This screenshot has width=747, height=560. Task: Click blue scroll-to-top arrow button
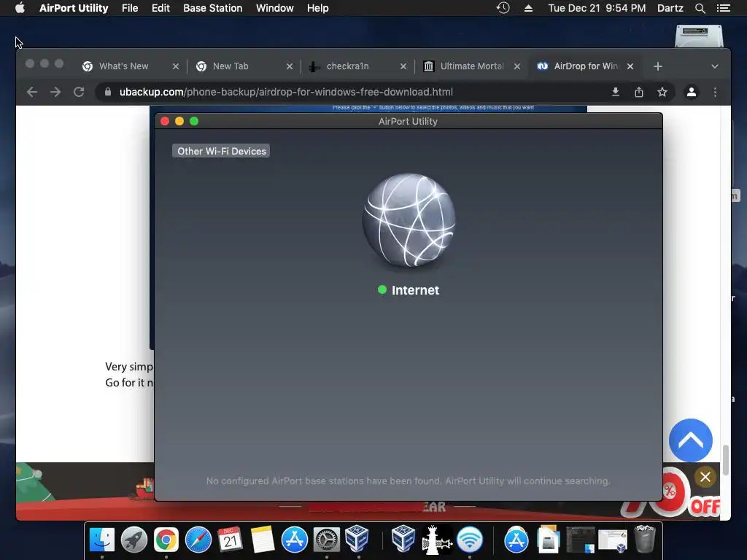click(x=690, y=440)
